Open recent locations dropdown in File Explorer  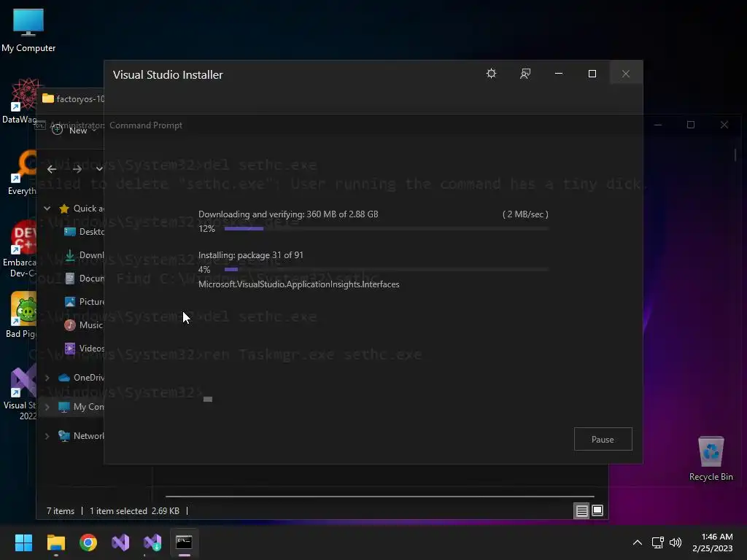(x=99, y=169)
